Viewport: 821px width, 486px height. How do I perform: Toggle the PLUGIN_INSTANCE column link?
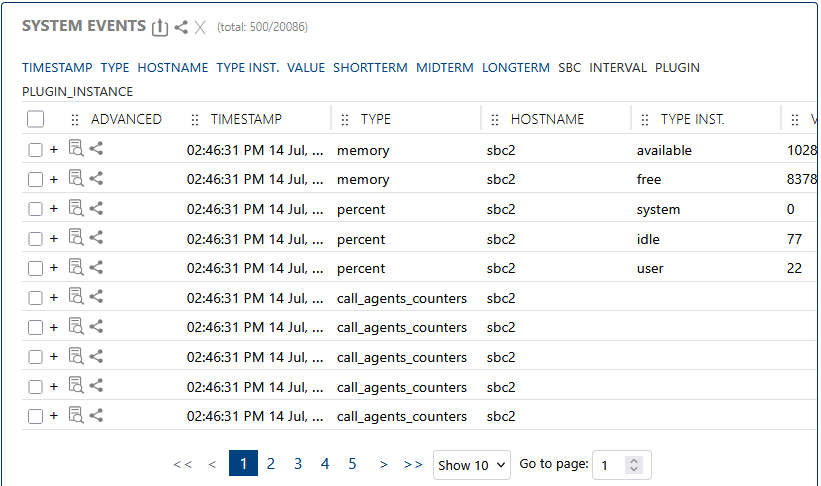(77, 92)
